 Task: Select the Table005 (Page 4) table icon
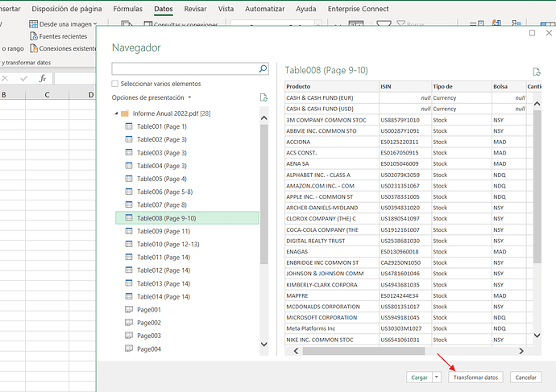click(129, 179)
